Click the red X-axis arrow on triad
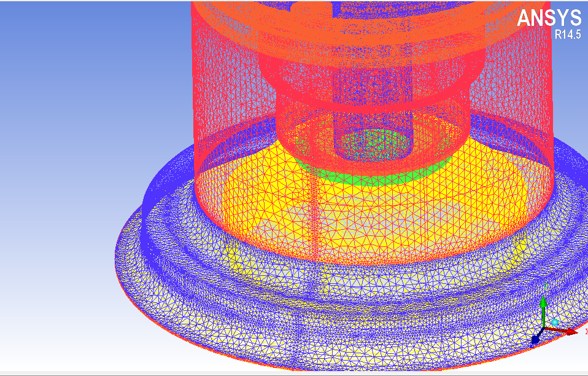This screenshot has width=588, height=376. (x=570, y=332)
